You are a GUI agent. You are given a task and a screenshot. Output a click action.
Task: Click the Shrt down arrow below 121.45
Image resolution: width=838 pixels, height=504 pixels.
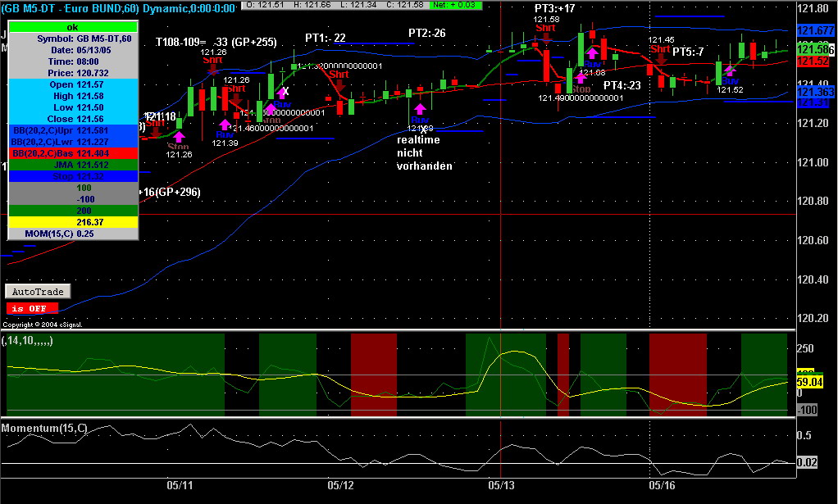661,59
